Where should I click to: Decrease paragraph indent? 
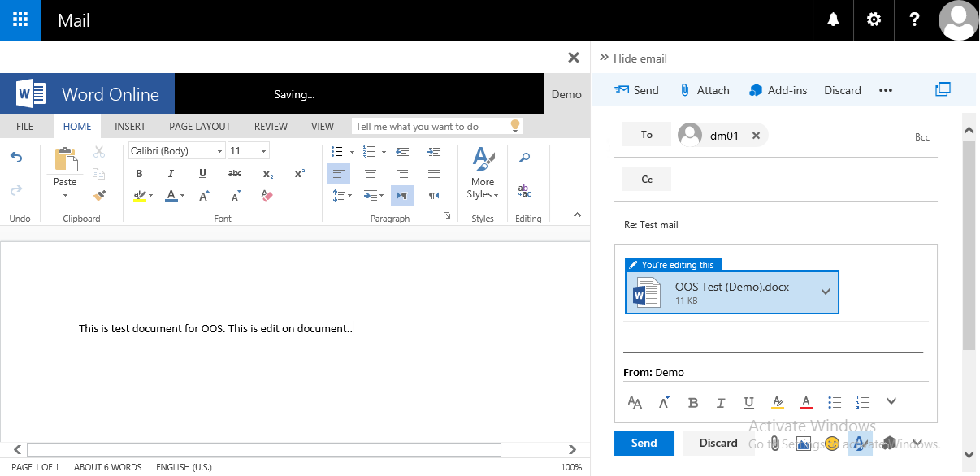point(402,152)
